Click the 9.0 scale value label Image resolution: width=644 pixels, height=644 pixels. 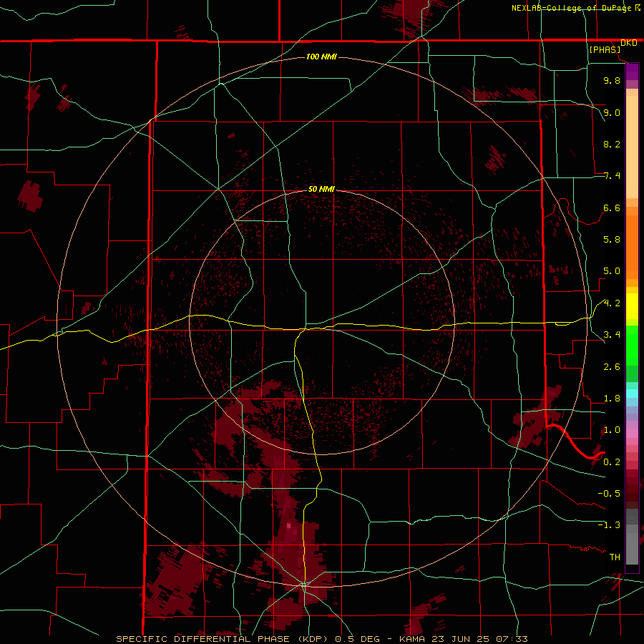[x=612, y=112]
